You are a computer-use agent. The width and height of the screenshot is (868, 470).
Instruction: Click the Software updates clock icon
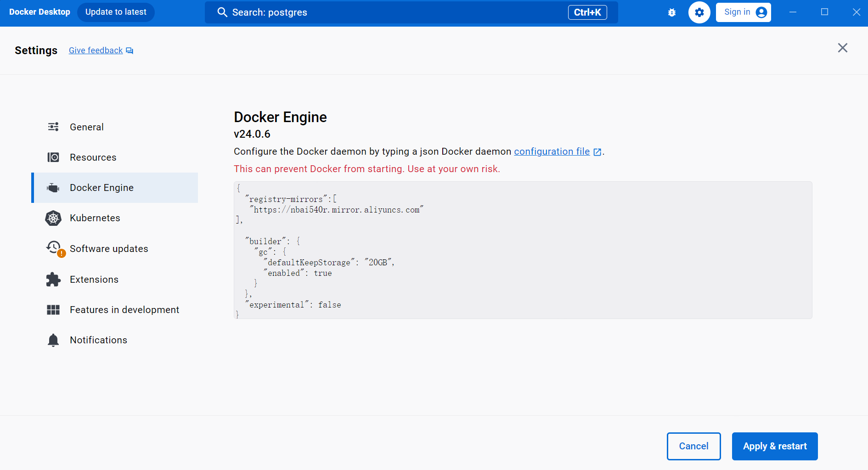tap(54, 248)
